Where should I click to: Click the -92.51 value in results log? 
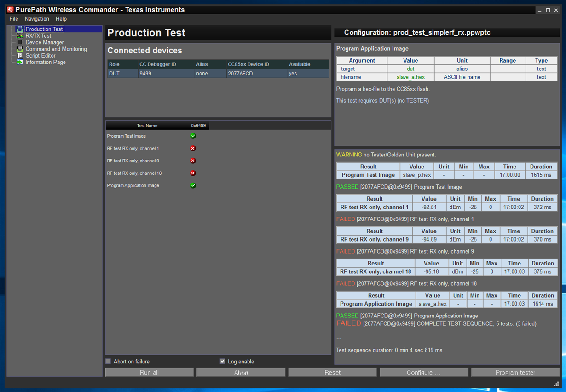(429, 207)
